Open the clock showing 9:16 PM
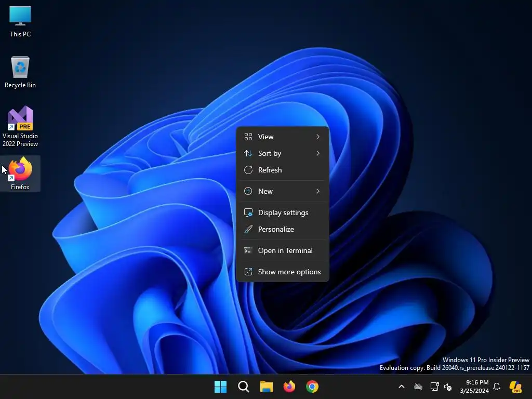Screen dimensions: 532x399 [x=474, y=387]
